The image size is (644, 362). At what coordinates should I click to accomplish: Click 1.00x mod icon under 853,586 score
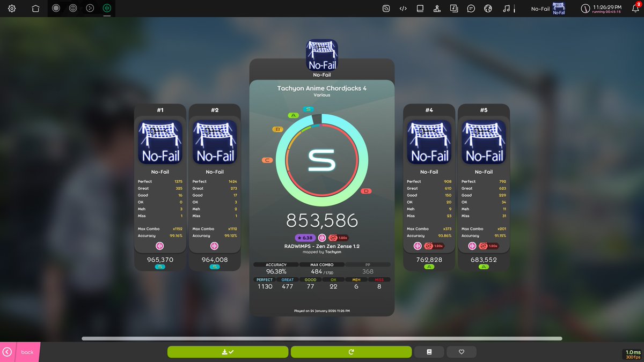coord(339,238)
